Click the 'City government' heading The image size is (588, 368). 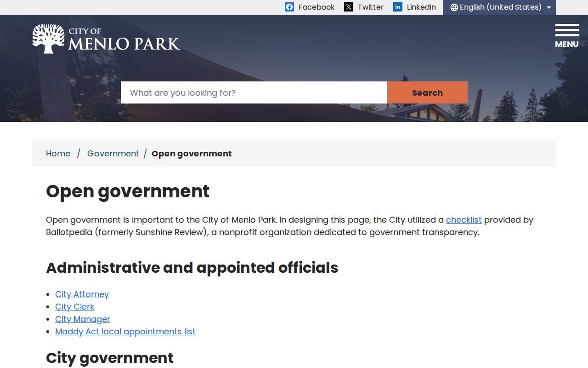[x=110, y=358]
